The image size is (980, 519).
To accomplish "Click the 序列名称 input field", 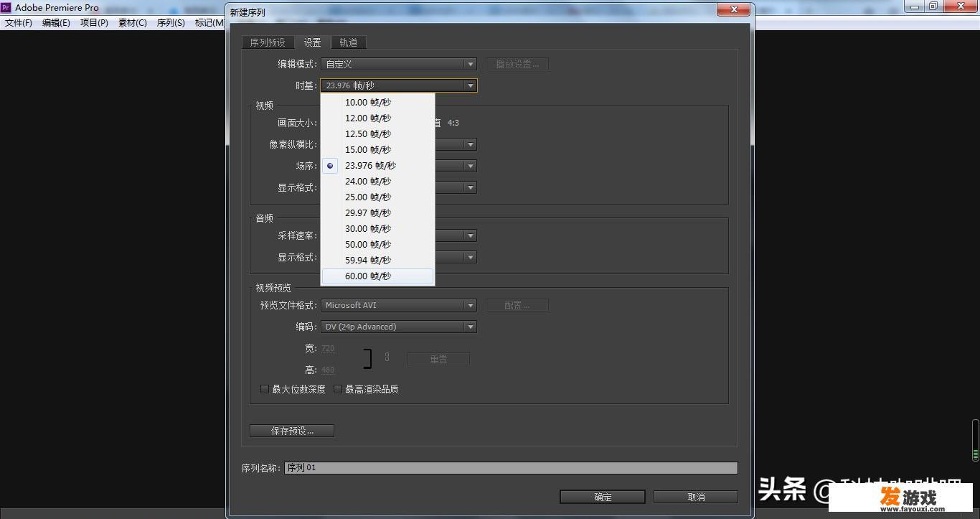I will coord(511,468).
